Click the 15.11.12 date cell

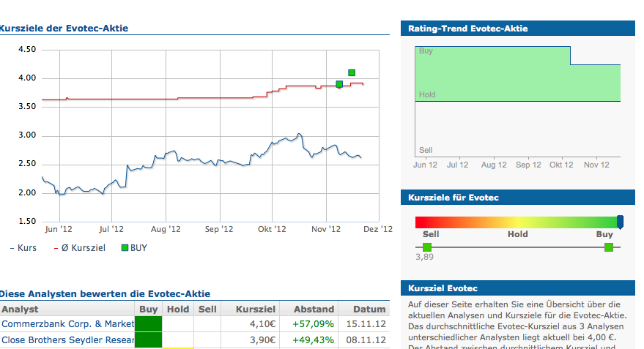pos(366,324)
